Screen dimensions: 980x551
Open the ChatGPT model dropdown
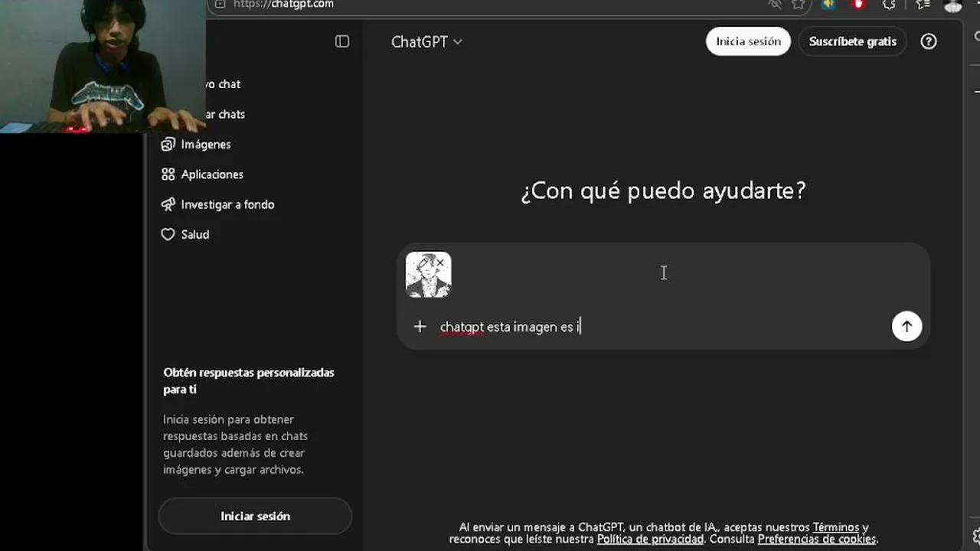click(426, 42)
